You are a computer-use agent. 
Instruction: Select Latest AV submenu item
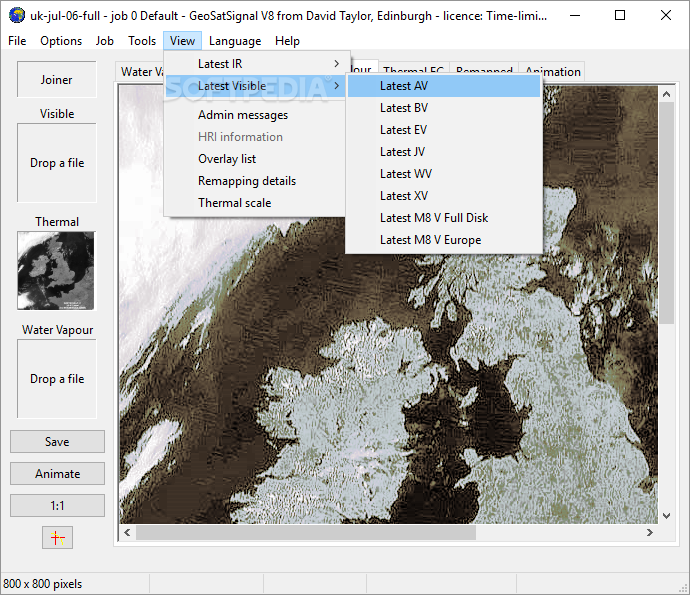click(444, 86)
